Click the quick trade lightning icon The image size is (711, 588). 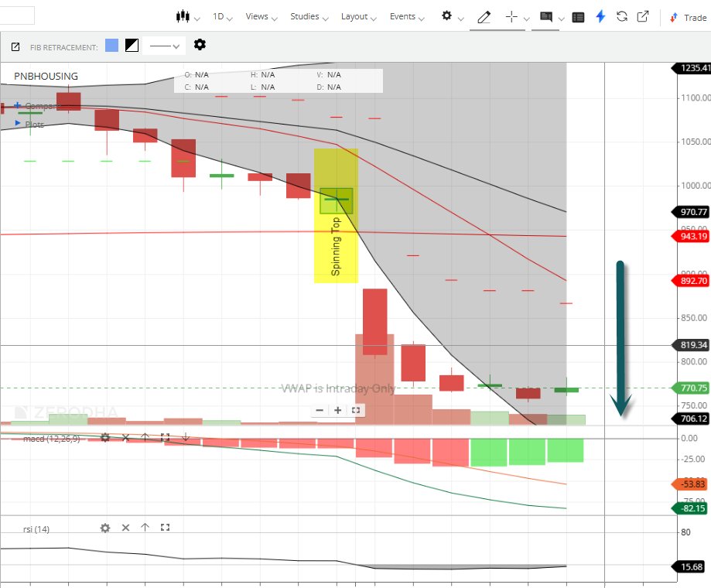601,17
